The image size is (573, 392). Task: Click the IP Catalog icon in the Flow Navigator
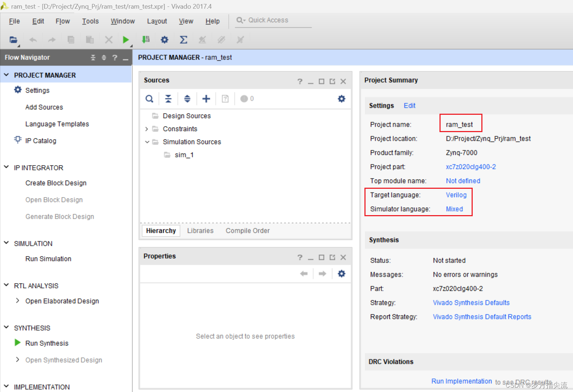(x=18, y=140)
